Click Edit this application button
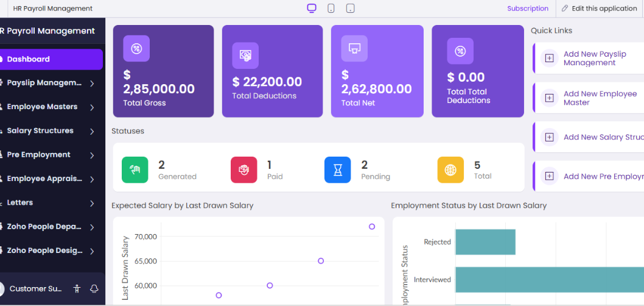Screen dimensions: 644x306 [x=599, y=9]
